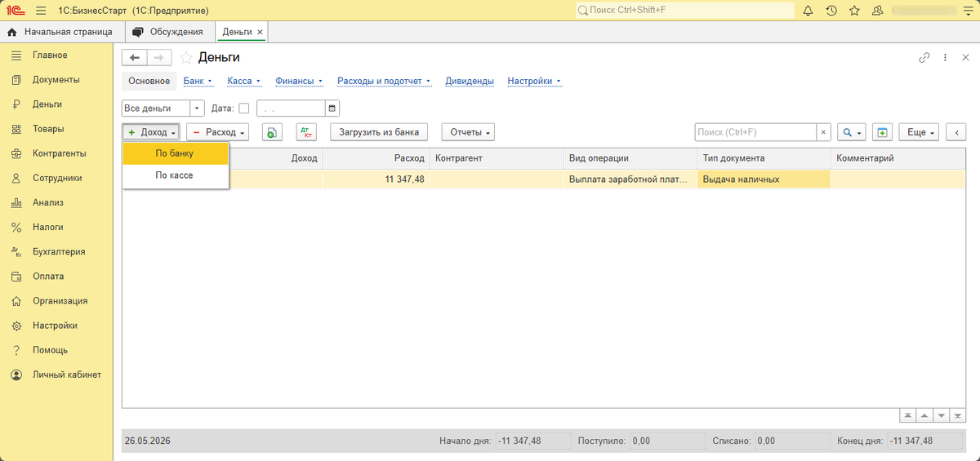Open the date calendar picker icon
The width and height of the screenshot is (980, 461).
(332, 108)
